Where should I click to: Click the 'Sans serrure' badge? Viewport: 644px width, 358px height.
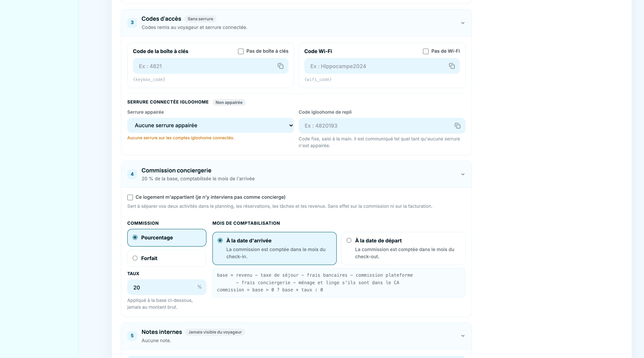(200, 19)
